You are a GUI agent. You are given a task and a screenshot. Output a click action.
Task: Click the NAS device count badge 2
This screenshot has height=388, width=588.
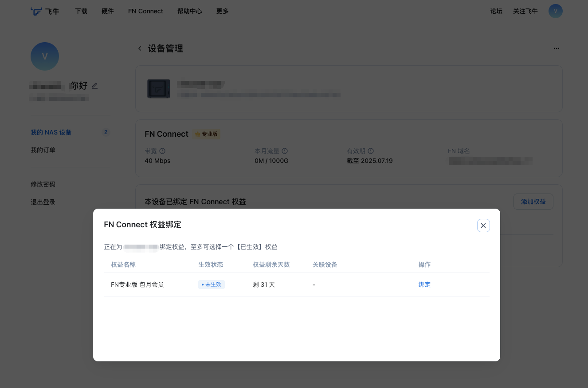[x=106, y=132]
